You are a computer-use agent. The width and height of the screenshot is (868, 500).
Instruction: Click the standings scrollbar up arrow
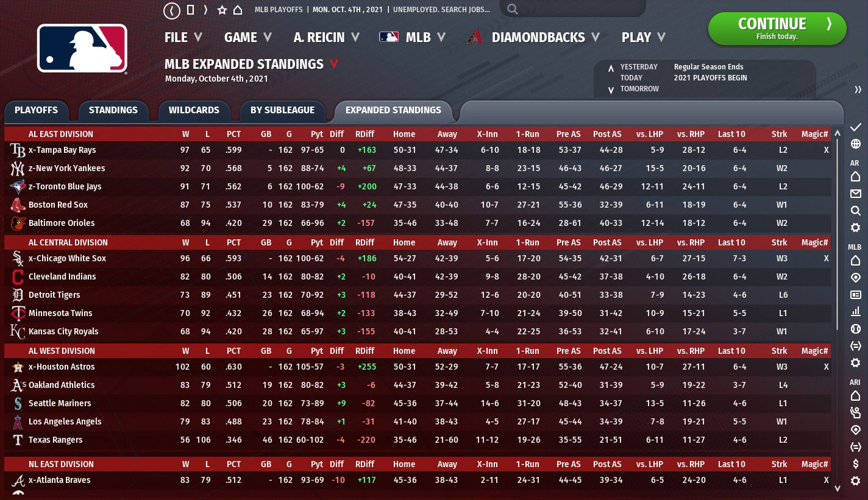pyautogui.click(x=838, y=132)
